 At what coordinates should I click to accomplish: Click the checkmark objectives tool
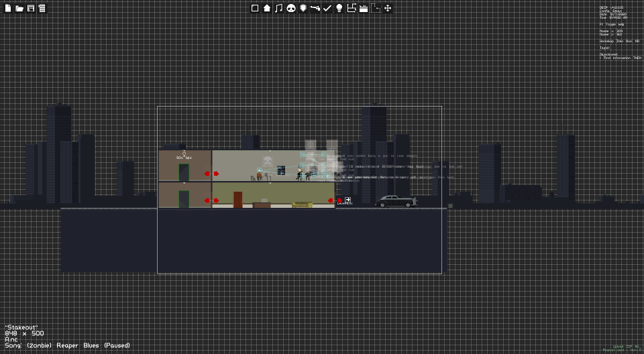click(327, 8)
